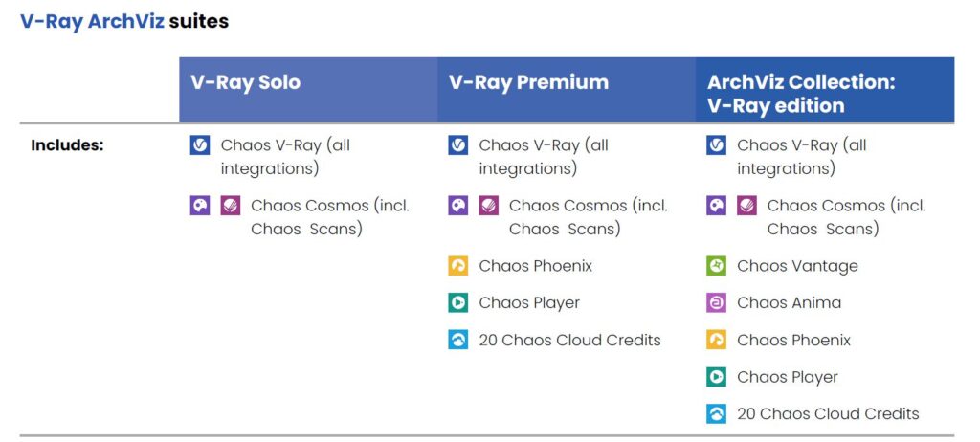The height and width of the screenshot is (442, 980).
Task: Click the Chaos Anima label
Action: click(x=789, y=302)
